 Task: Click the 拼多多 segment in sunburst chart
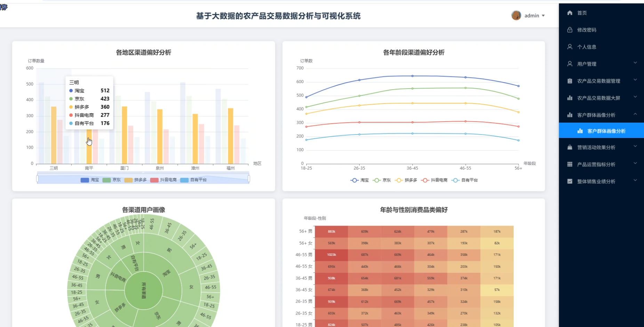pyautogui.click(x=120, y=308)
